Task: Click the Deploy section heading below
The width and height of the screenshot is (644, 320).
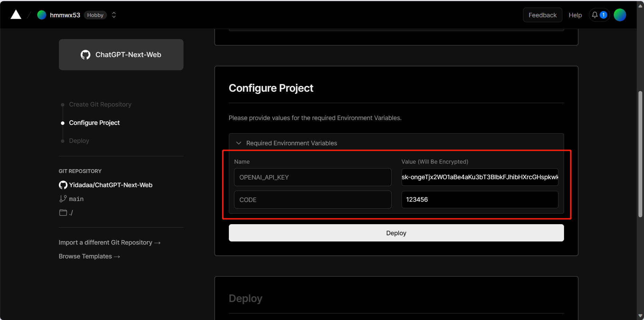Action: [245, 298]
